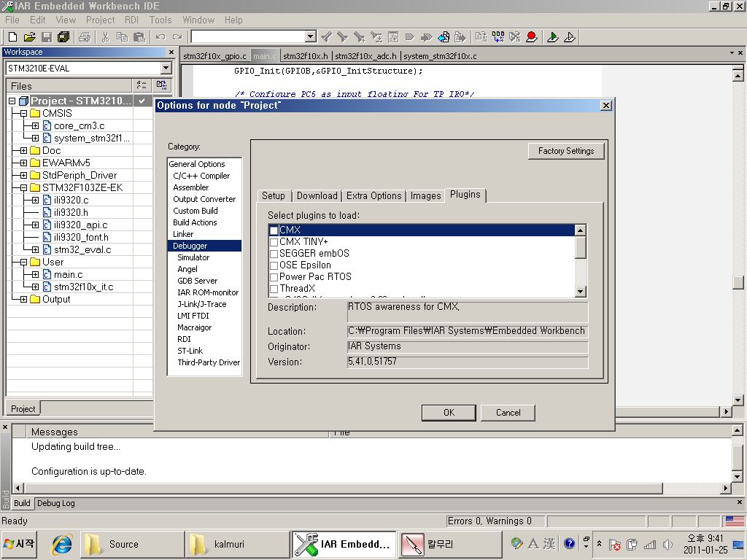
Task: Switch to the Images tab
Action: (x=425, y=195)
